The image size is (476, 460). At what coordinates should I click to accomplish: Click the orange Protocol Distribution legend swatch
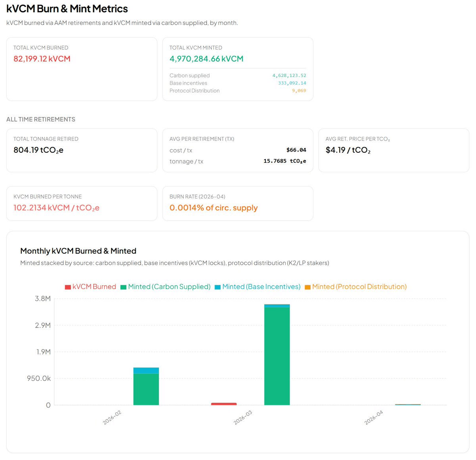(307, 287)
